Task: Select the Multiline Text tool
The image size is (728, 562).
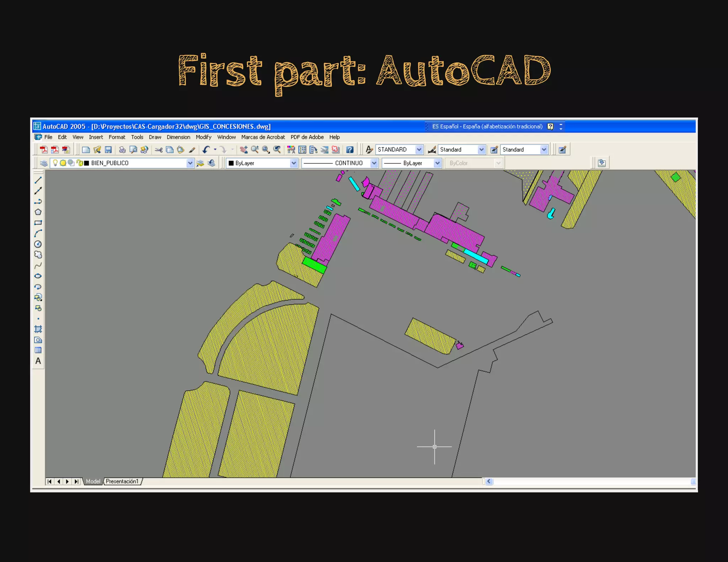Action: (x=38, y=361)
